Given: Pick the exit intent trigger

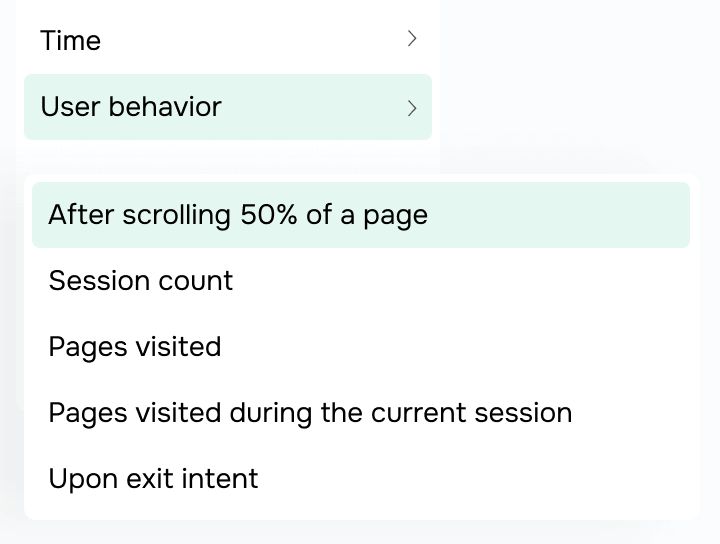Looking at the screenshot, I should 361,479.
